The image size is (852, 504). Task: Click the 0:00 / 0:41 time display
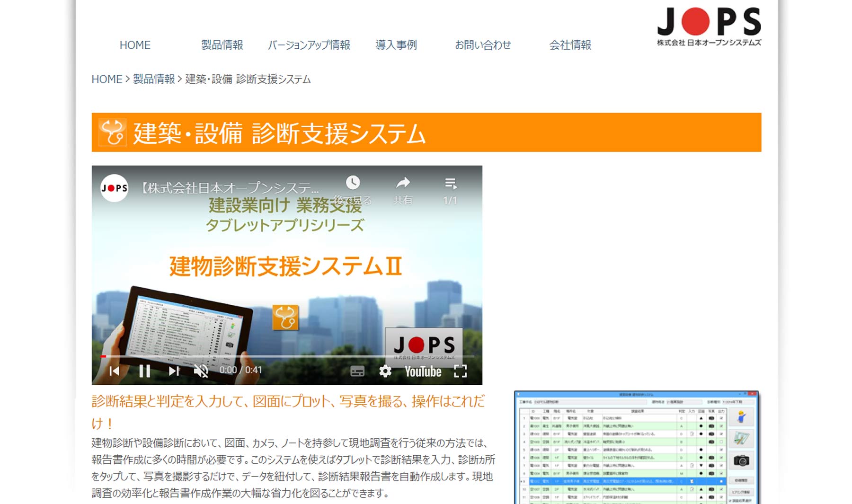(x=240, y=370)
